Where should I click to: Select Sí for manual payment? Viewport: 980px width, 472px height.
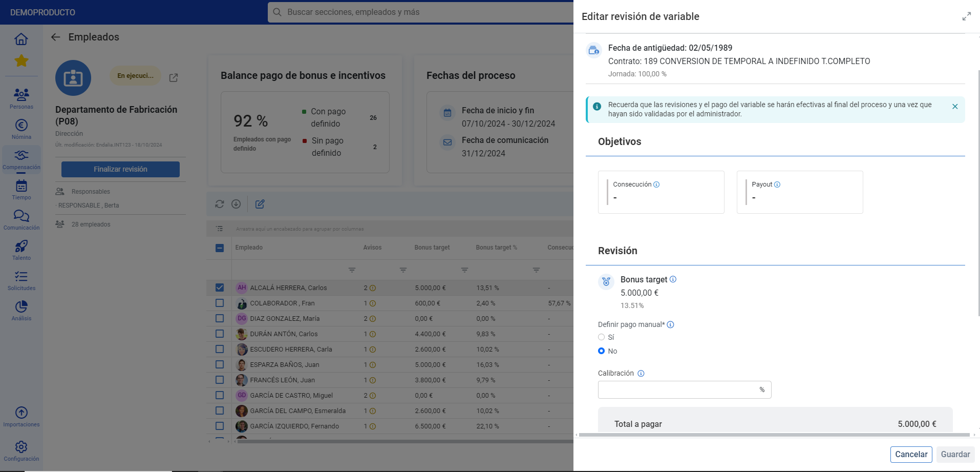[601, 337]
